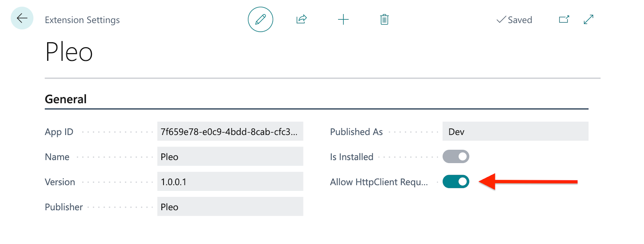644x244 pixels.
Task: Click the Publisher field containing Pleo
Action: pyautogui.click(x=230, y=207)
